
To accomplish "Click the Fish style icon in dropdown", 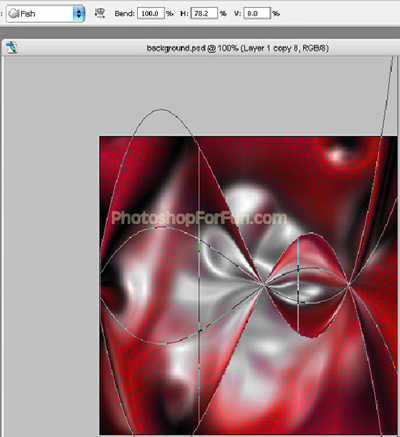I will [14, 14].
